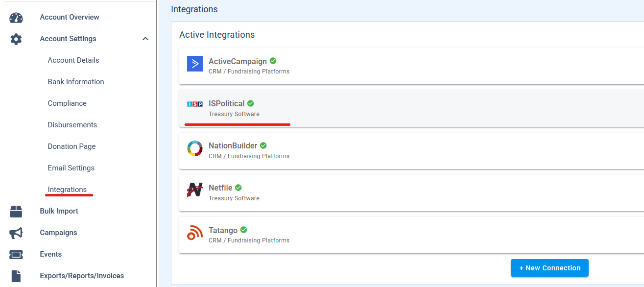
Task: Open the NationBuilder integration name
Action: 233,146
